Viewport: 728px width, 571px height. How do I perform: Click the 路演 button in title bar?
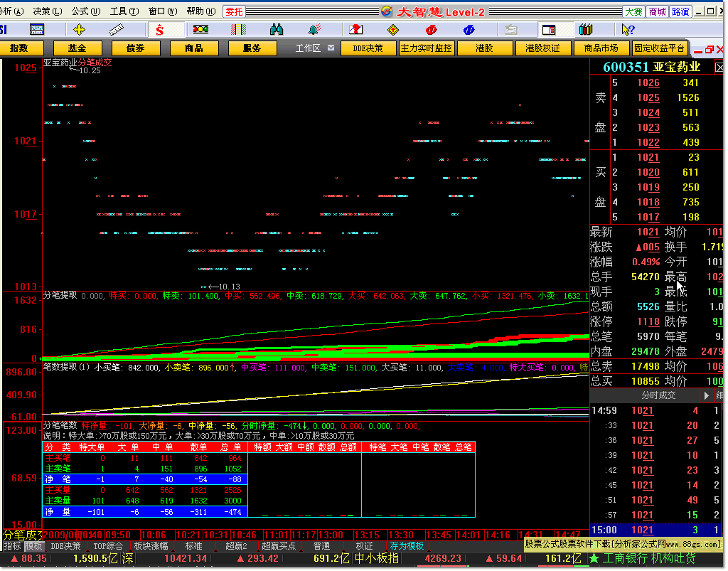pos(680,11)
